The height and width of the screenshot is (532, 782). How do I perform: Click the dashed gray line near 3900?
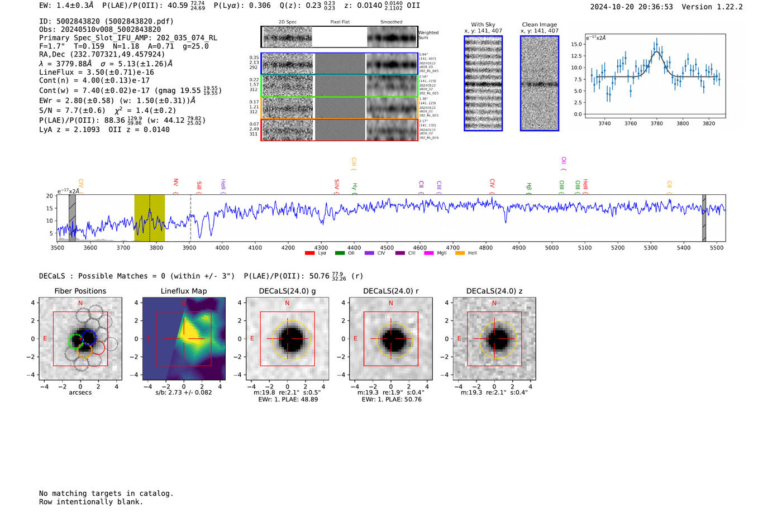[190, 218]
